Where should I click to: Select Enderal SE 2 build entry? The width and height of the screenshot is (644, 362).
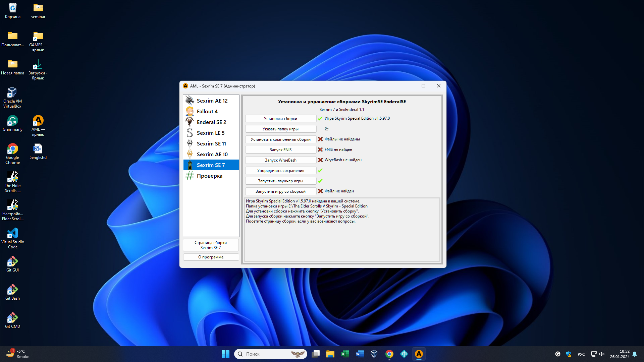(x=211, y=122)
